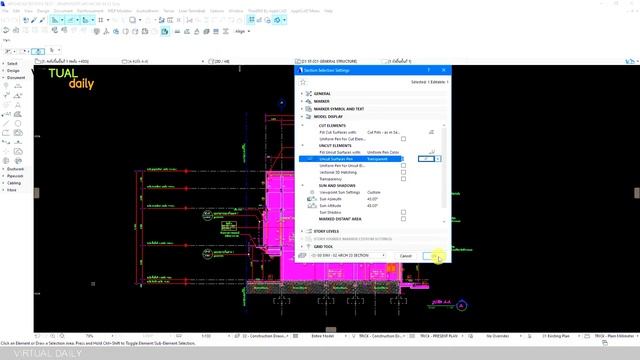Click the Sun Azimuth value 45.00
The width and height of the screenshot is (640, 360).
(x=372, y=199)
